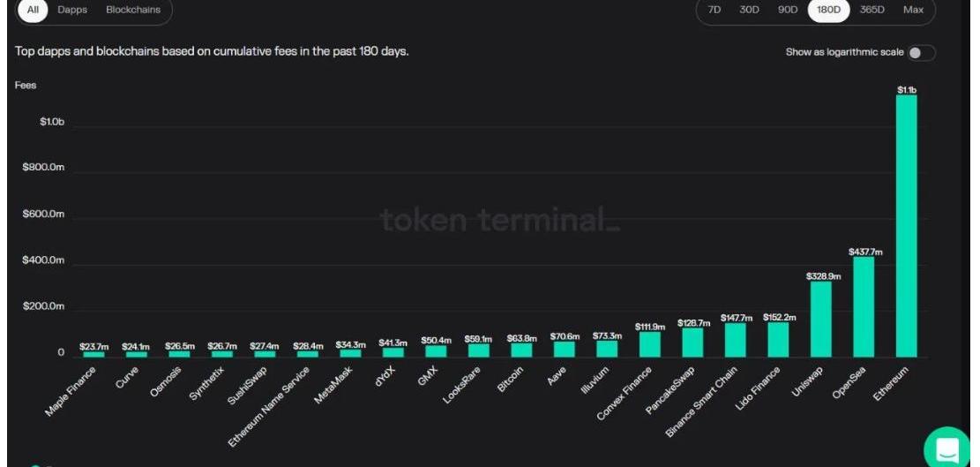
Task: Select the All filter tab
Action: pyautogui.click(x=33, y=10)
